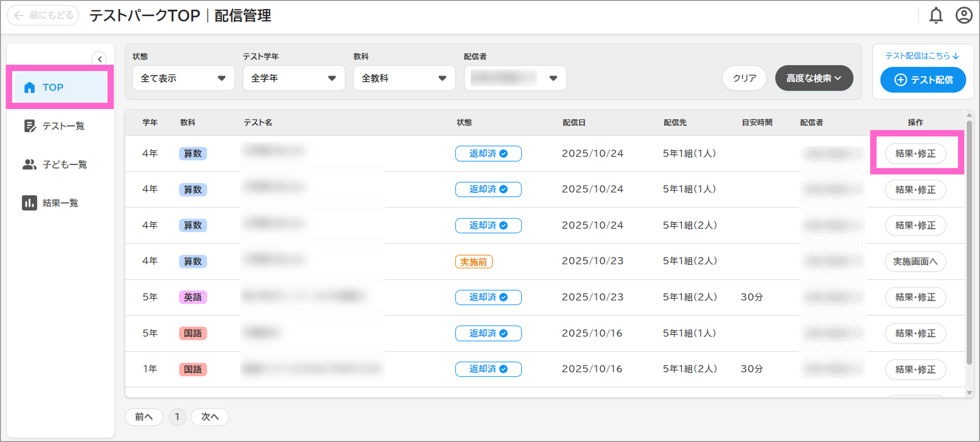Click the 子ども一覧 people icon
Screen dimensions: 980x442
click(x=29, y=164)
